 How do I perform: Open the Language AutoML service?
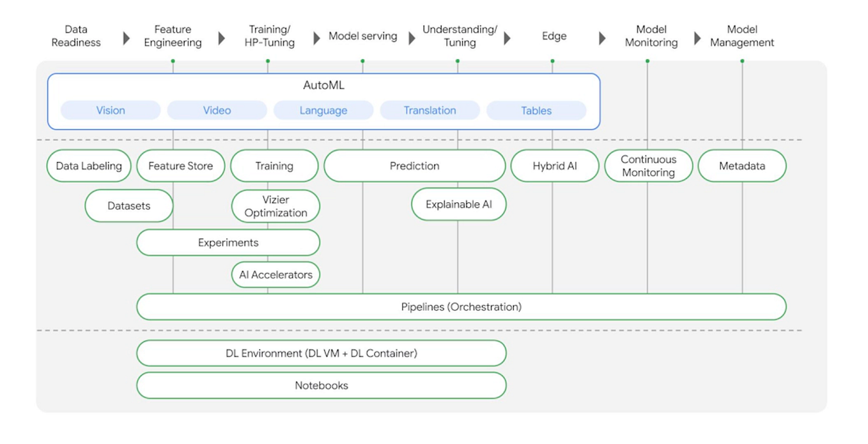pyautogui.click(x=323, y=110)
